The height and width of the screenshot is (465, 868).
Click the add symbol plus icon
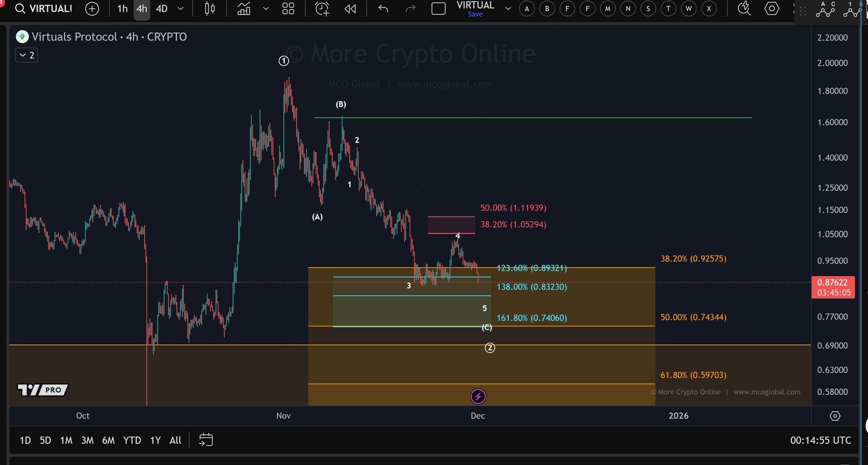(x=92, y=8)
